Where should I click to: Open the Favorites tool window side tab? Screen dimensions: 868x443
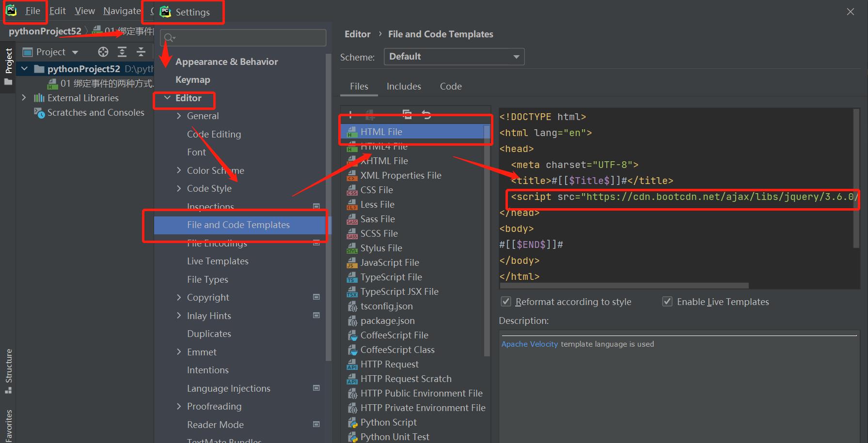pos(8,426)
